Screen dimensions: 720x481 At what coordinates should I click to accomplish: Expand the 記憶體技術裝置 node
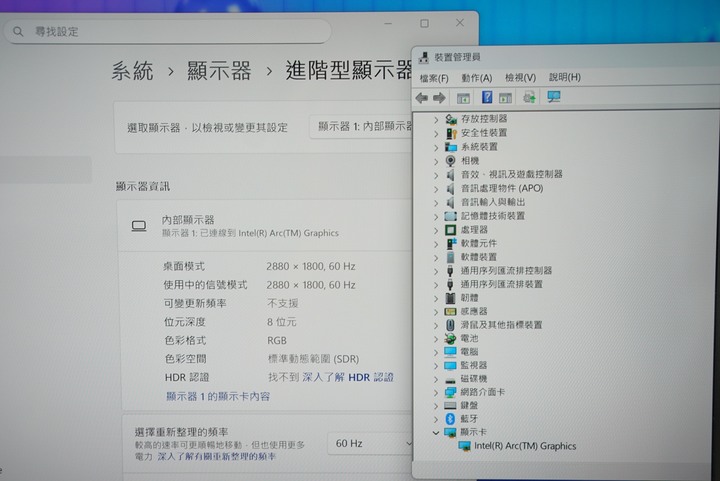coord(436,216)
